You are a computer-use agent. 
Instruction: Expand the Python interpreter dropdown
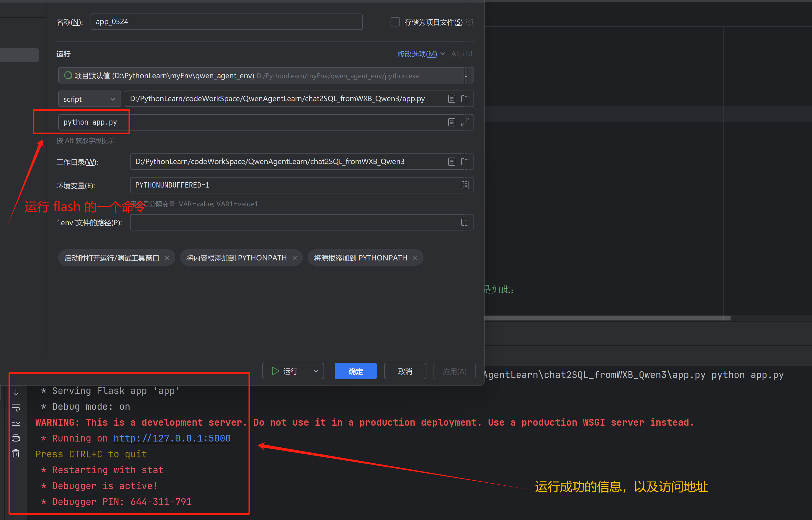click(466, 76)
